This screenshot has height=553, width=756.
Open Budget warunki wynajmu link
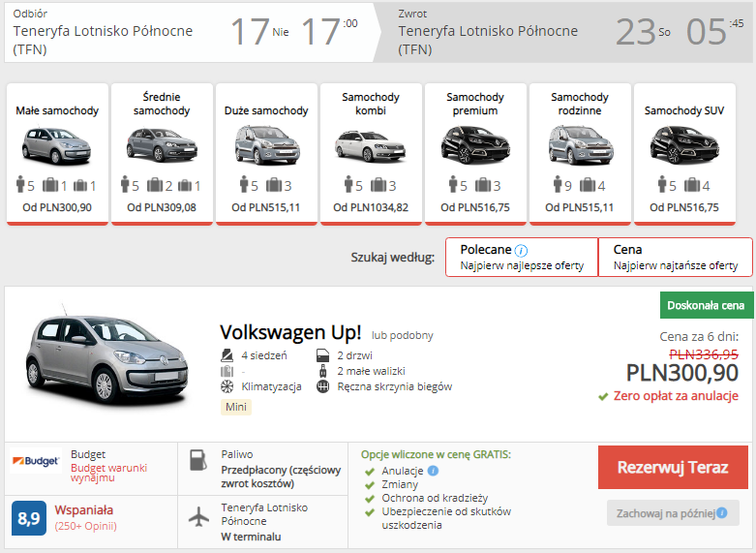coord(109,473)
